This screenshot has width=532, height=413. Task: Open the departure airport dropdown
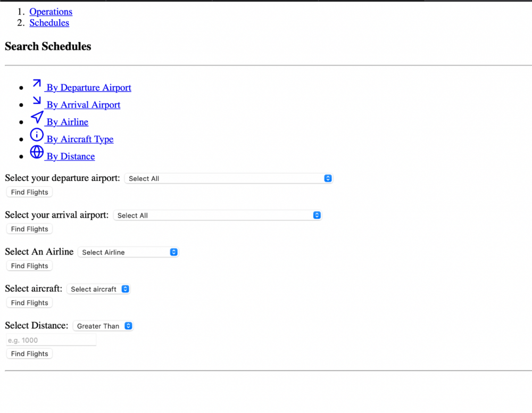coord(228,178)
